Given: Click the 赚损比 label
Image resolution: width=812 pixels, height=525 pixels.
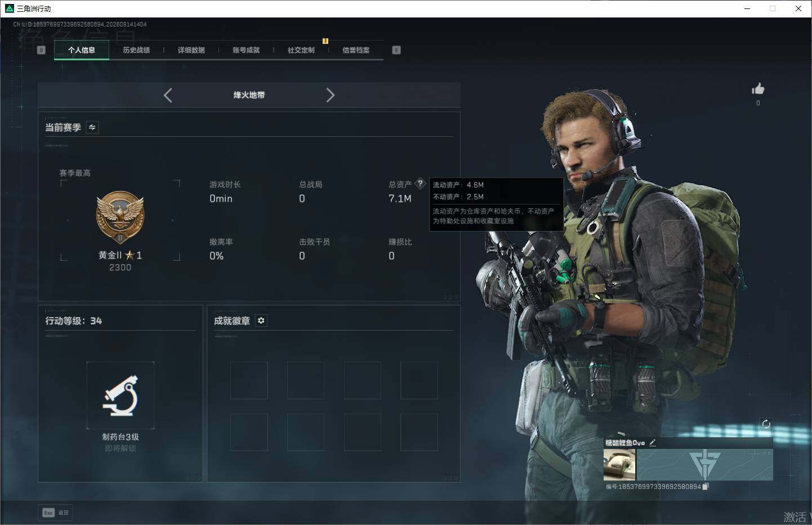Looking at the screenshot, I should pos(400,242).
